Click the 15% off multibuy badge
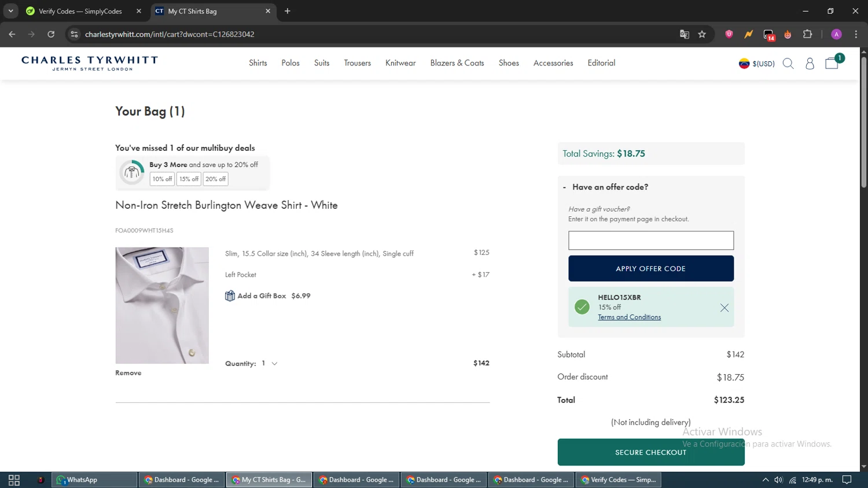 click(189, 179)
